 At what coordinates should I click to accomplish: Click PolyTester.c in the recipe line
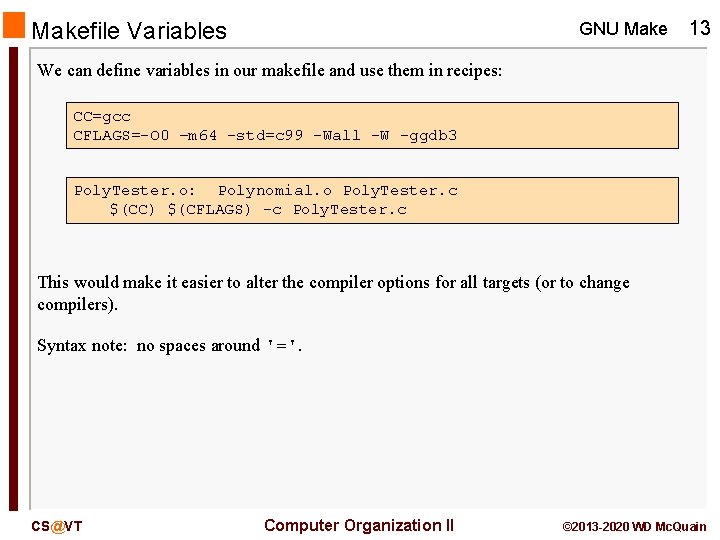click(350, 210)
